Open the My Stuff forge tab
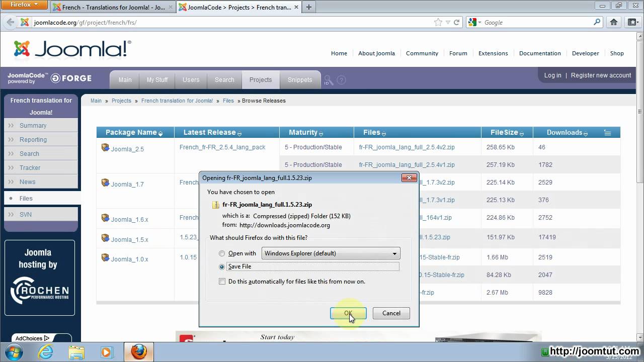The height and width of the screenshot is (362, 644). point(157,80)
